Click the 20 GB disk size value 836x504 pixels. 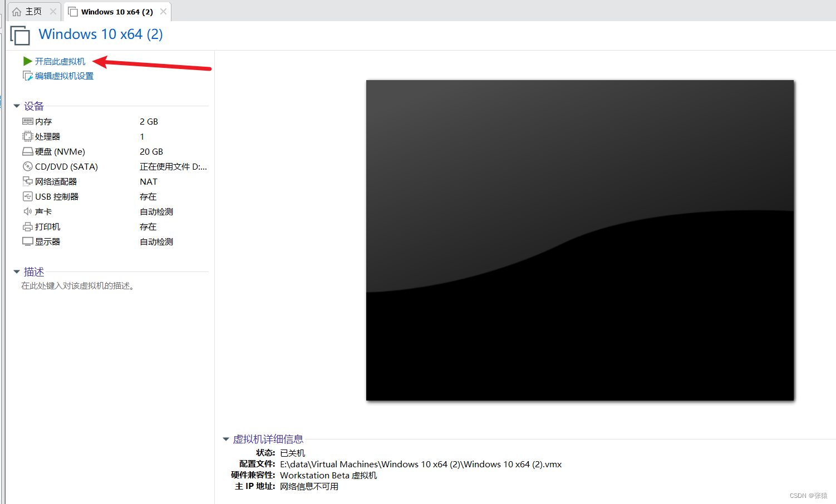(151, 151)
